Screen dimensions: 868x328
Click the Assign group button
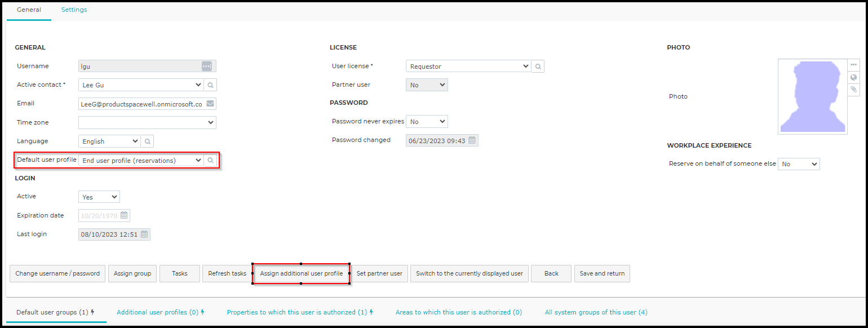tap(132, 273)
